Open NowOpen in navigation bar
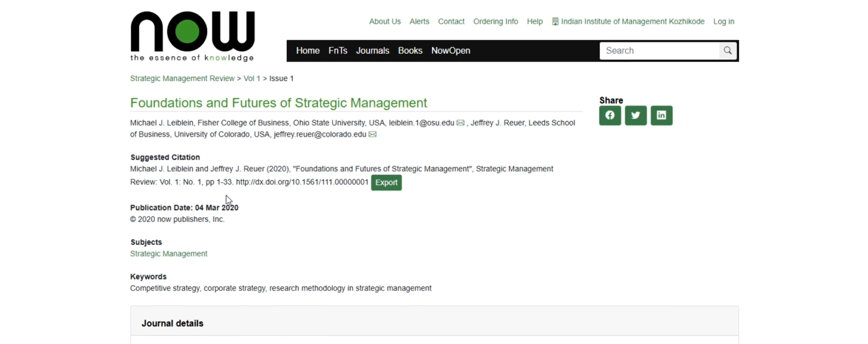The height and width of the screenshot is (344, 868). point(451,51)
